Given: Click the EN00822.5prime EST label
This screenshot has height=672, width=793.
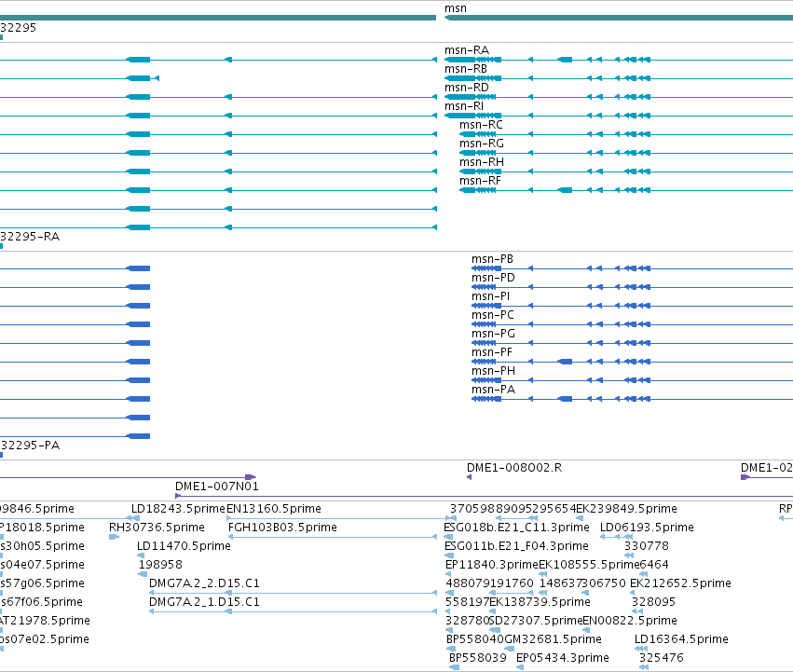Looking at the screenshot, I should 630,622.
